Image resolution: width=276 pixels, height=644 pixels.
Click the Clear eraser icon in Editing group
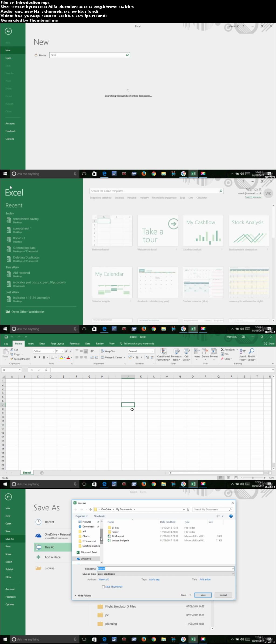pos(222,359)
